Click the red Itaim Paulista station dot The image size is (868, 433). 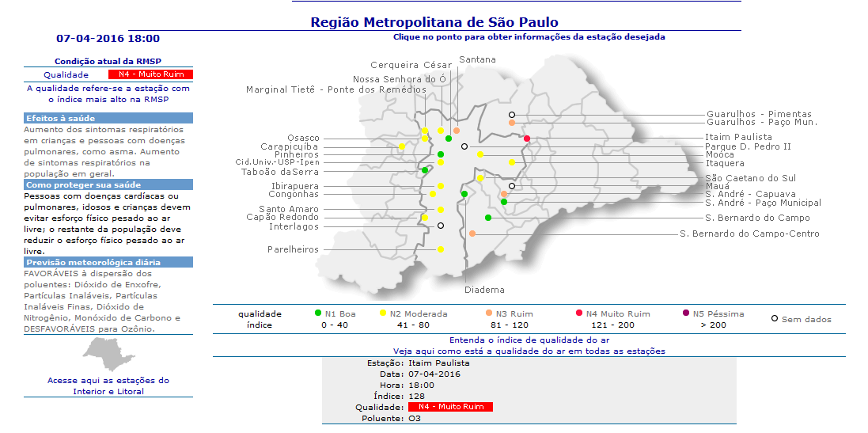(528, 139)
